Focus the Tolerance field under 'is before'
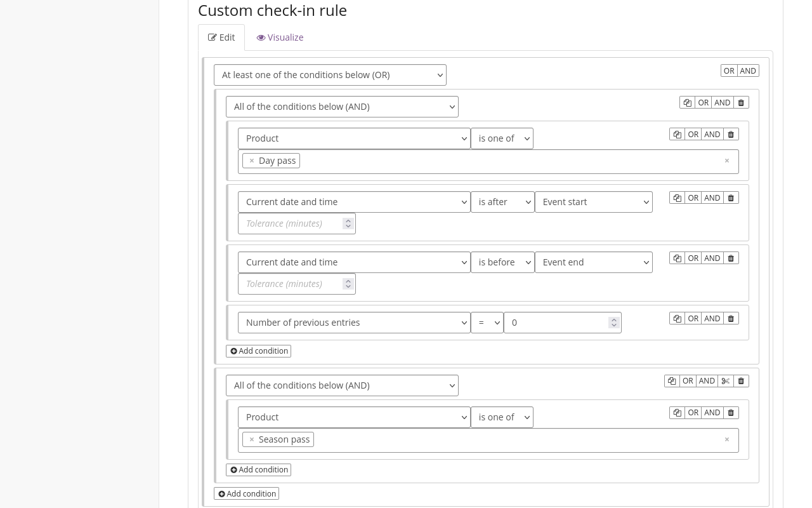Viewport: 812px width, 508px height. [297, 284]
